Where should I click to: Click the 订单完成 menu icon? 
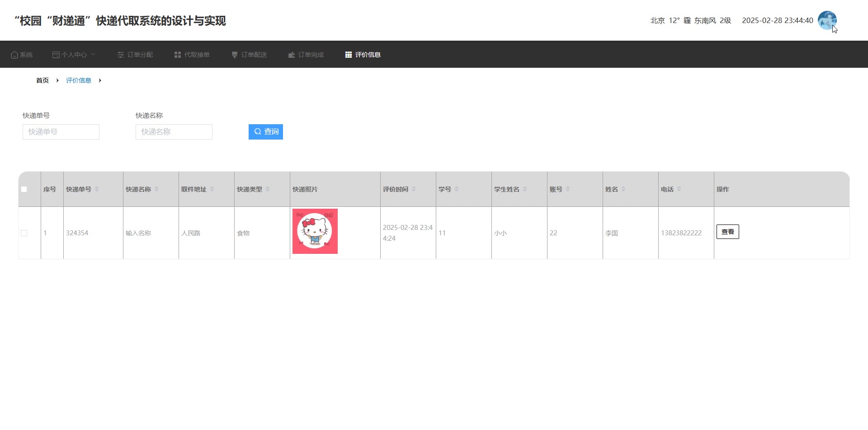(292, 55)
